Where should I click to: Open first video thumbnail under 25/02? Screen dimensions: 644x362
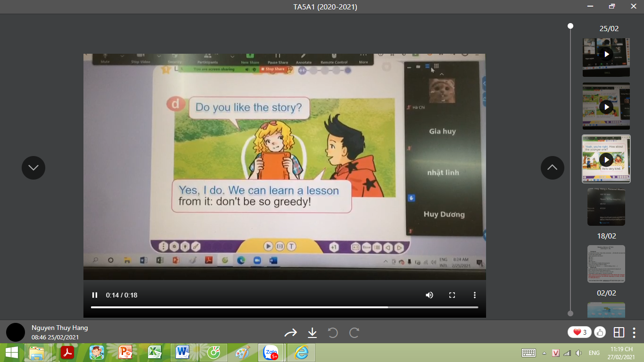606,57
